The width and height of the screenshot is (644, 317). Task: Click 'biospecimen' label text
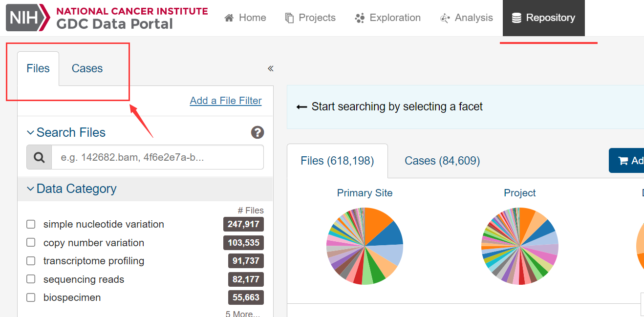(x=72, y=297)
